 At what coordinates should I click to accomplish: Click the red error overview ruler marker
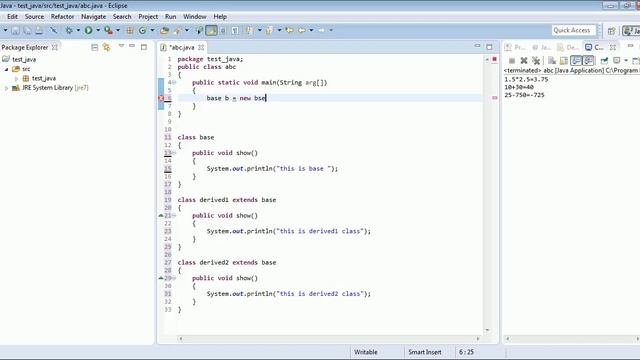(x=494, y=98)
